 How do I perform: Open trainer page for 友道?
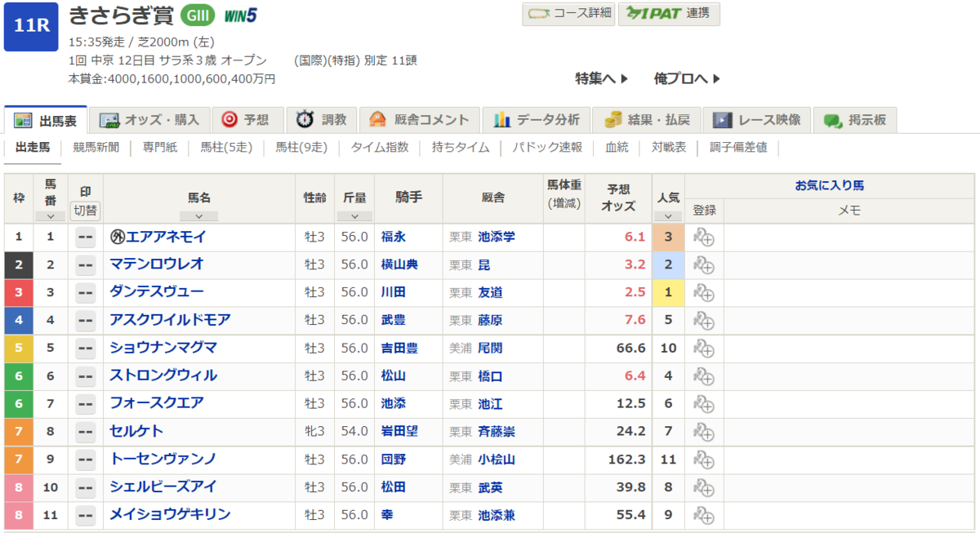[x=491, y=292]
